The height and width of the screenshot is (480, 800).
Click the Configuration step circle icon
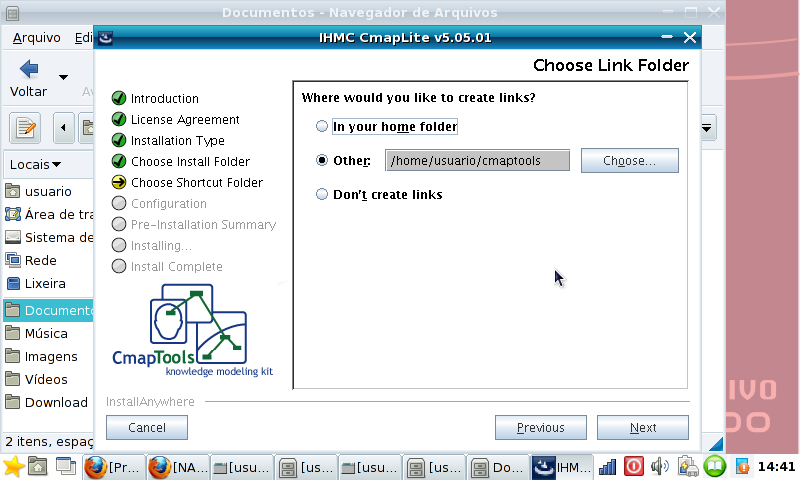(x=119, y=203)
